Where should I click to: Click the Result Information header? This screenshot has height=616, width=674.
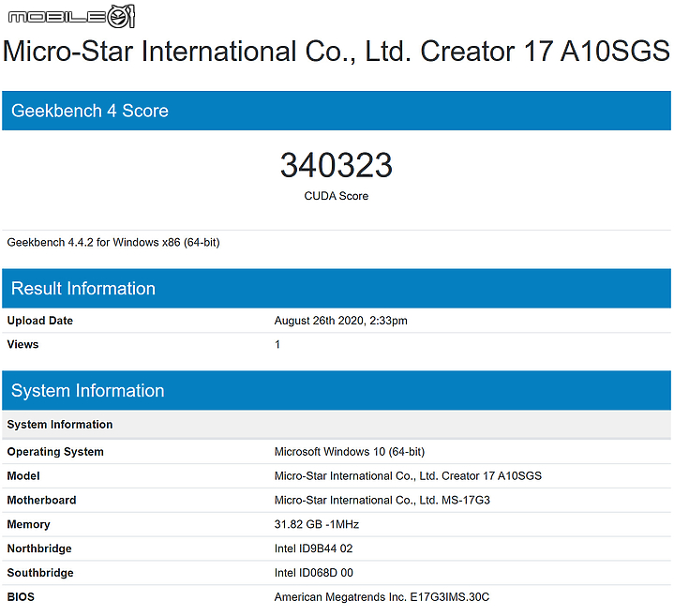pos(337,289)
